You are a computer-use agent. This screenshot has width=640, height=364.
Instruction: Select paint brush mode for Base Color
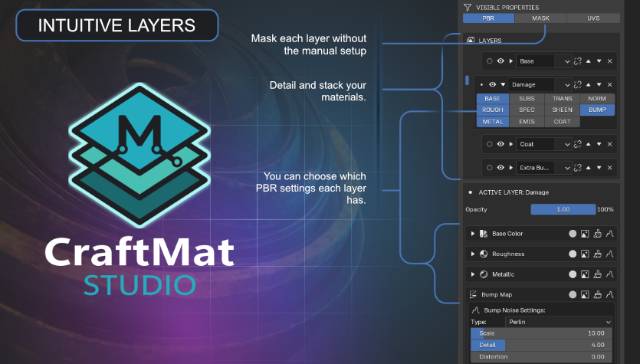pos(598,234)
